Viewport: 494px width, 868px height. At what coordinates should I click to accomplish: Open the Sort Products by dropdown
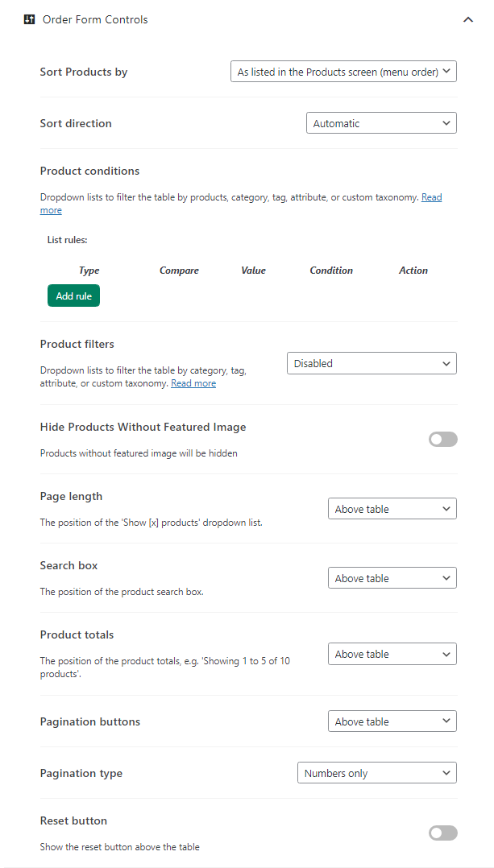click(x=343, y=72)
